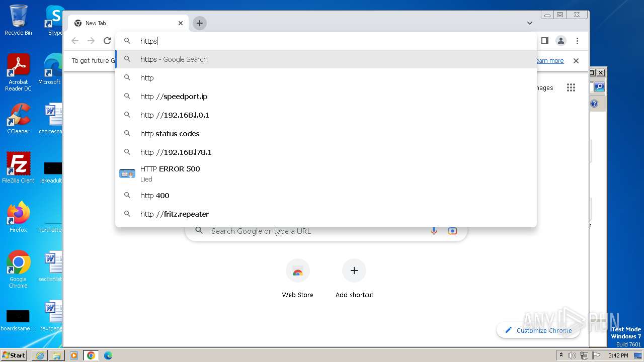
Task: Start voice search with the microphone icon
Action: coord(434,231)
